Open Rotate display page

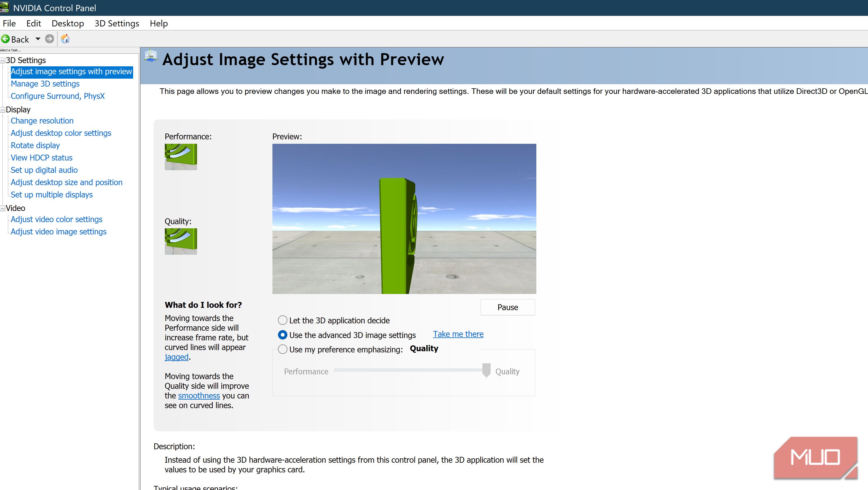35,145
